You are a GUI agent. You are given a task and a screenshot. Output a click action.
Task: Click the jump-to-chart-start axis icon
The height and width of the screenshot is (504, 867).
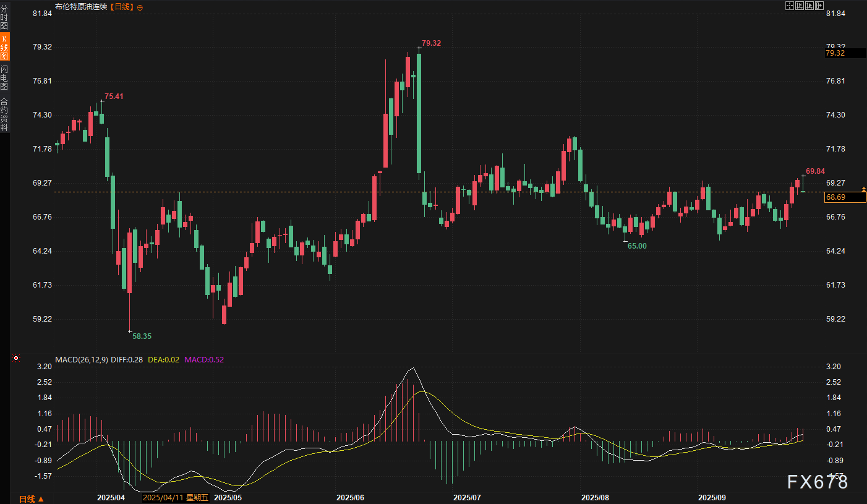(x=800, y=6)
